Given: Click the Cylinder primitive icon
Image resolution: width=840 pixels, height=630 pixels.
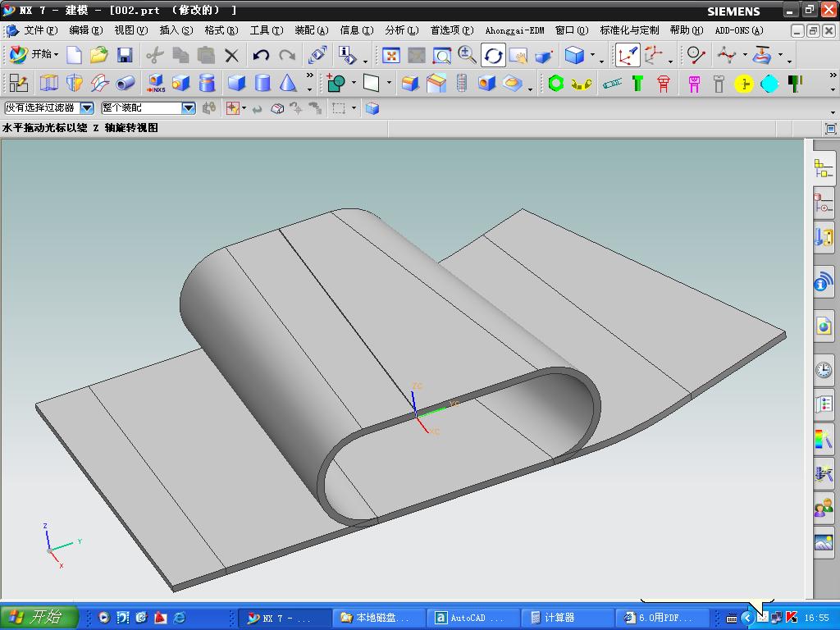Looking at the screenshot, I should point(262,83).
